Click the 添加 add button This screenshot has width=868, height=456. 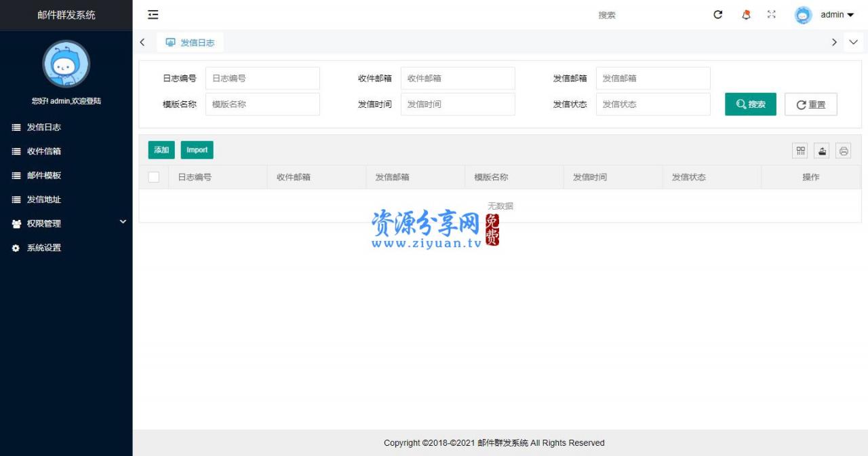tap(161, 150)
